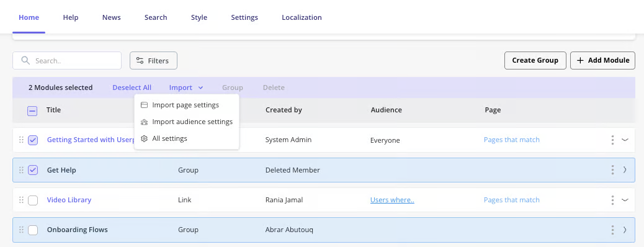The width and height of the screenshot is (644, 247).
Task: Open the Filters button
Action: point(154,60)
